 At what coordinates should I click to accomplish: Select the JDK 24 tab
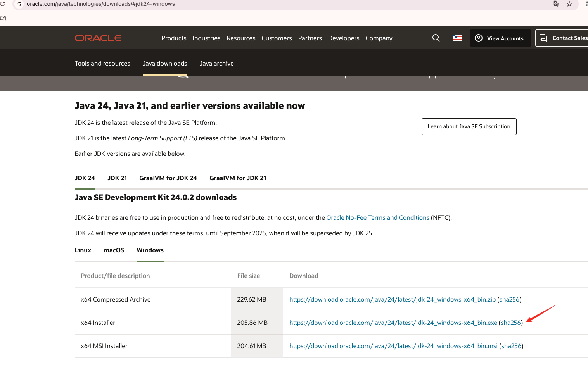pyautogui.click(x=85, y=178)
